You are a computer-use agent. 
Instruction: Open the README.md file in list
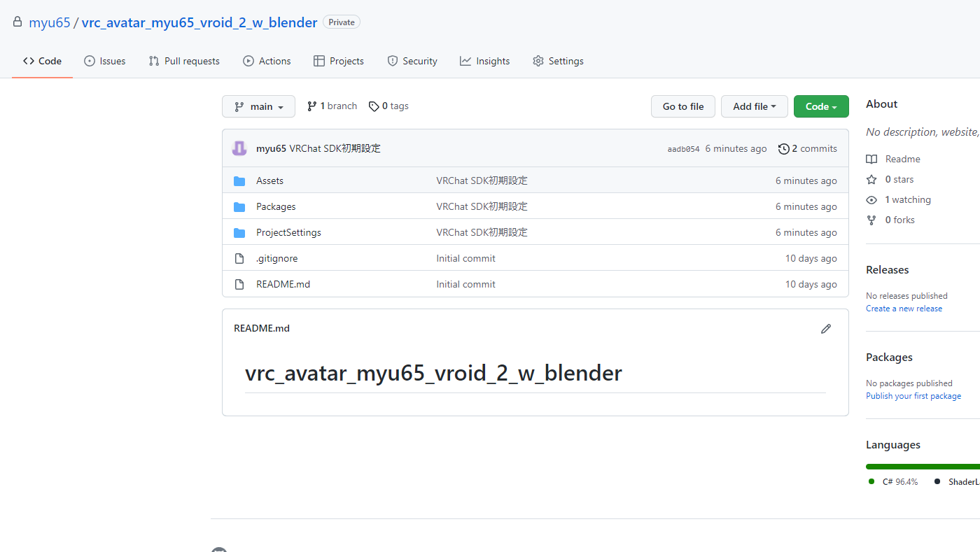pyautogui.click(x=283, y=284)
